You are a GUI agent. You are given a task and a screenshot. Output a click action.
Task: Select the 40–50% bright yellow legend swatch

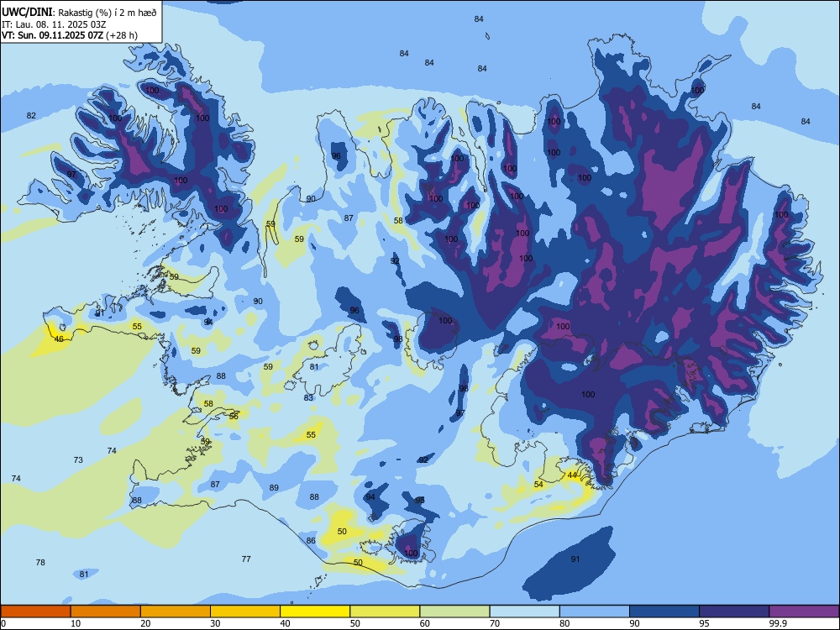tap(315, 612)
